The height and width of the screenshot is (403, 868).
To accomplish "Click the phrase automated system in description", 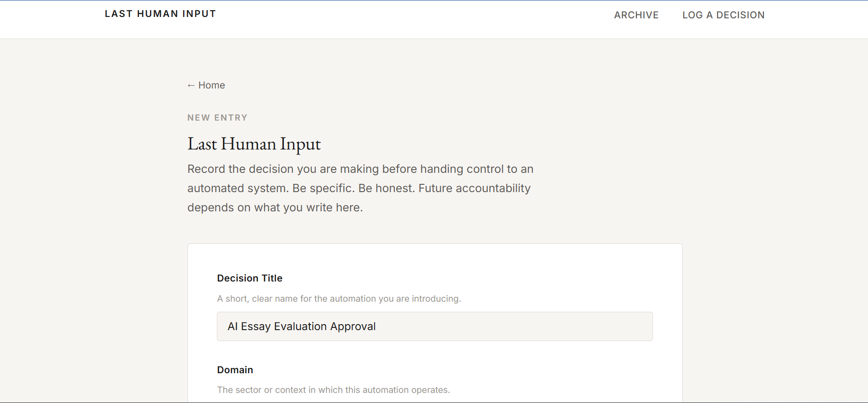I will 238,188.
